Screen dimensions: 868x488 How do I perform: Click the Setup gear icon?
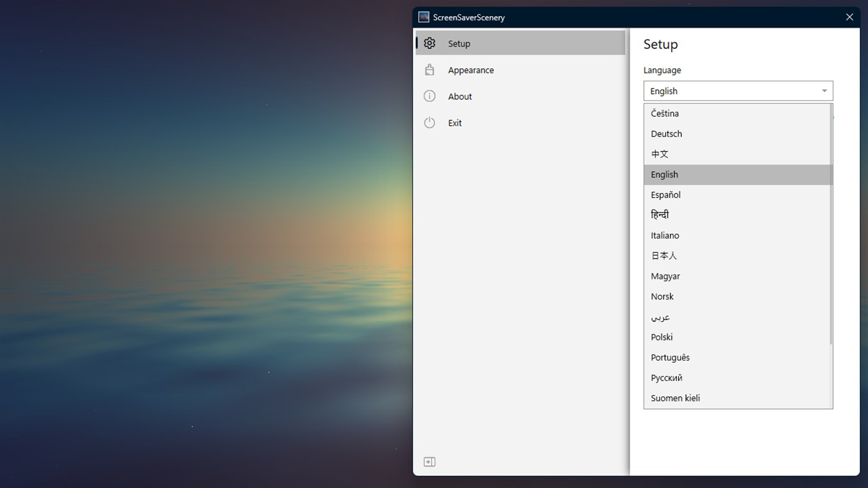coord(429,43)
